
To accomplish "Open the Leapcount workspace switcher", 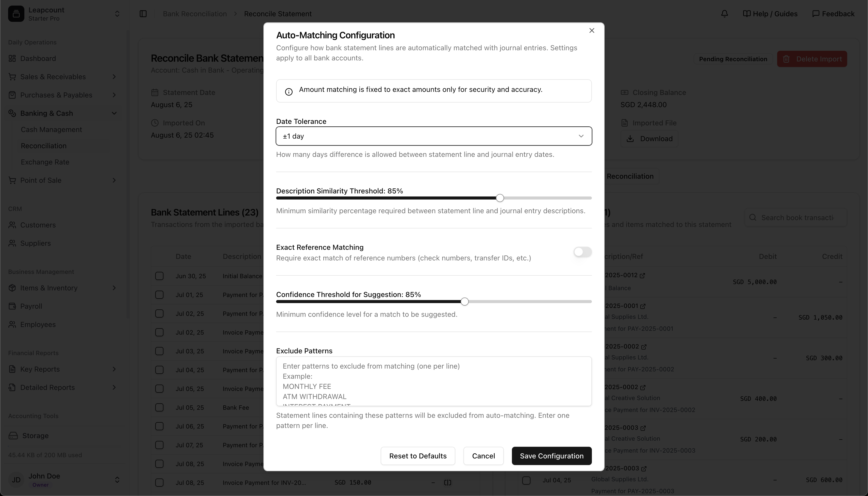I will [117, 14].
